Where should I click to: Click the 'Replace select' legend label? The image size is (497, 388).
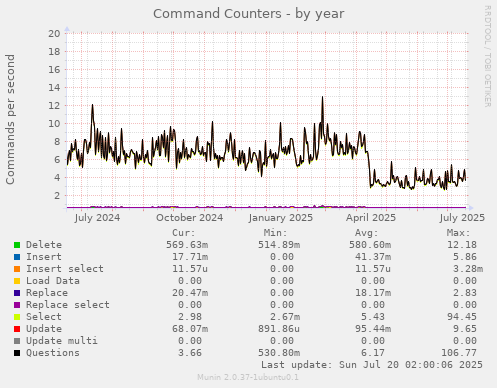(68, 305)
